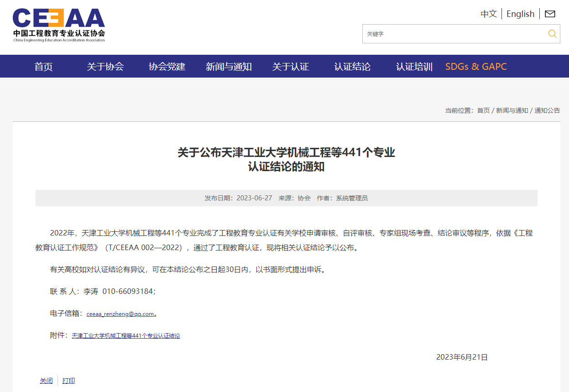This screenshot has height=392, width=569.
Task: Open the 441个专业认证结论 attachment link
Action: [126, 336]
